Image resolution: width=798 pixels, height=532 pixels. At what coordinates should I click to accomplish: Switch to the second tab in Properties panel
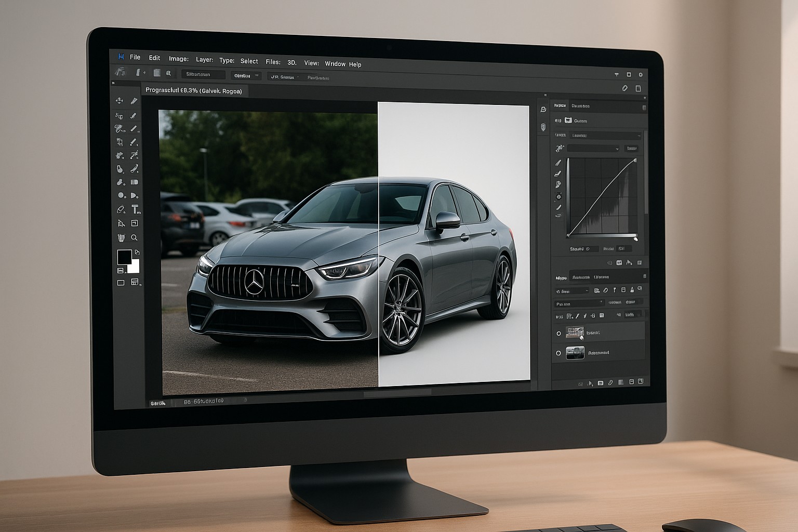pos(580,106)
